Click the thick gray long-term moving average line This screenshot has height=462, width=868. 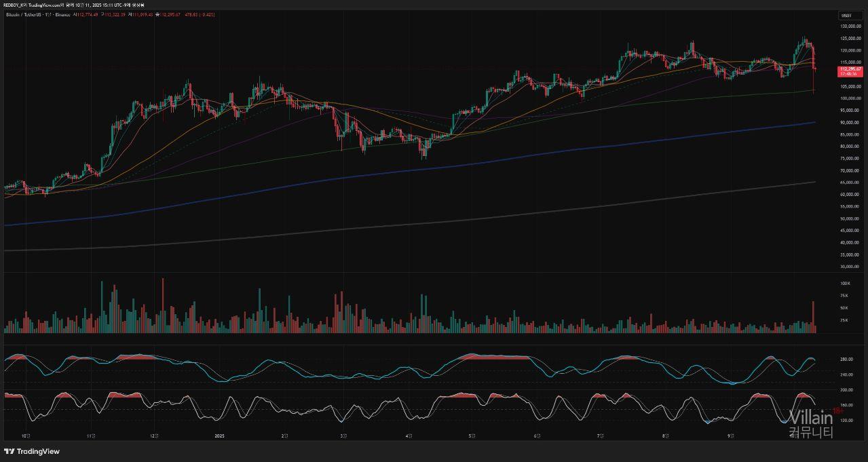(x=475, y=219)
